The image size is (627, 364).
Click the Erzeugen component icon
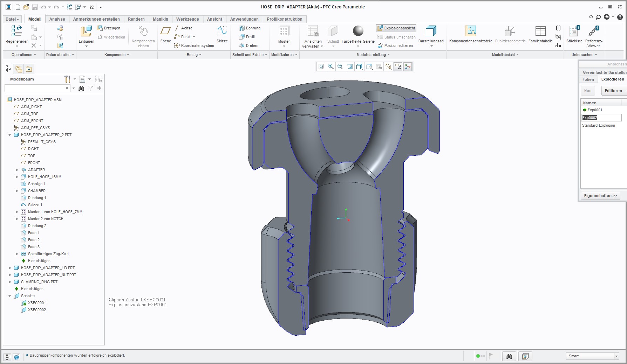click(x=109, y=28)
